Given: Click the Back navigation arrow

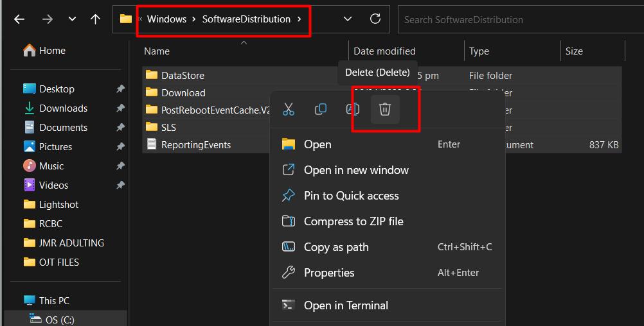Looking at the screenshot, I should click(x=19, y=19).
